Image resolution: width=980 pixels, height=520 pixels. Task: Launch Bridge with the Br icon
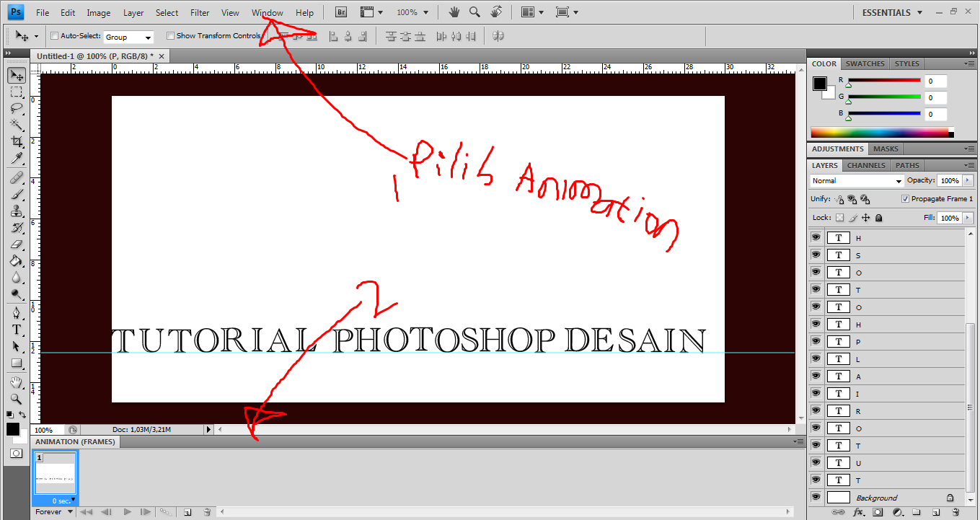tap(342, 12)
